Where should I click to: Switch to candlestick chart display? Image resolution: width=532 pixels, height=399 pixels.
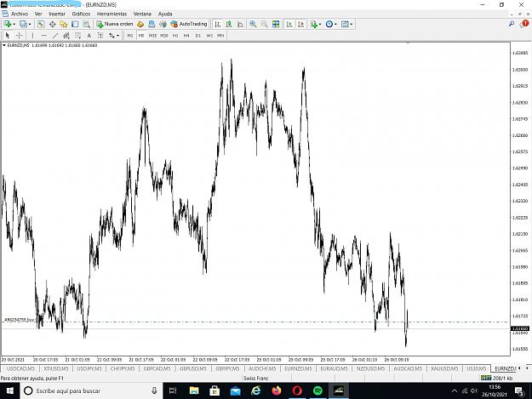tap(229, 24)
